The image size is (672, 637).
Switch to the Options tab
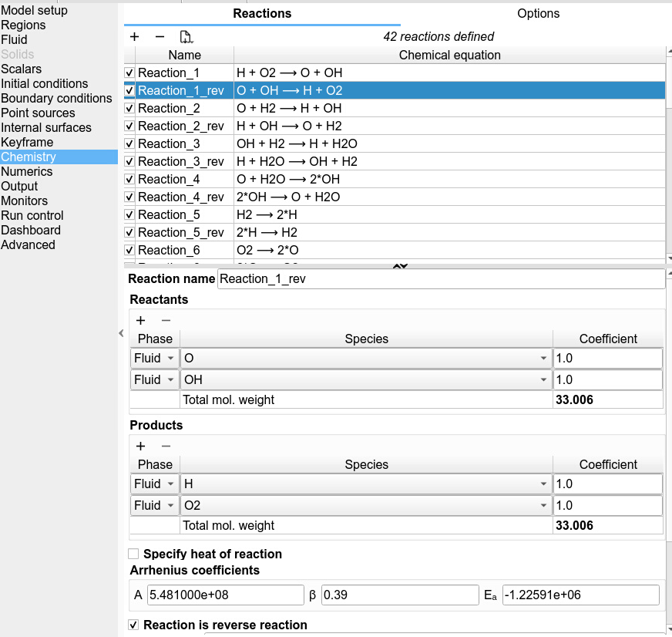point(538,14)
